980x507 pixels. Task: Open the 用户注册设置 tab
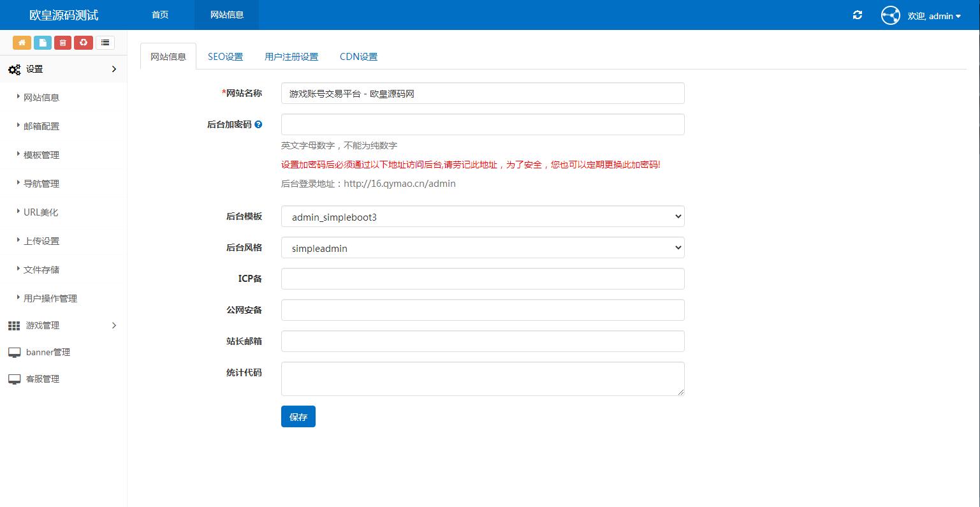pos(291,57)
